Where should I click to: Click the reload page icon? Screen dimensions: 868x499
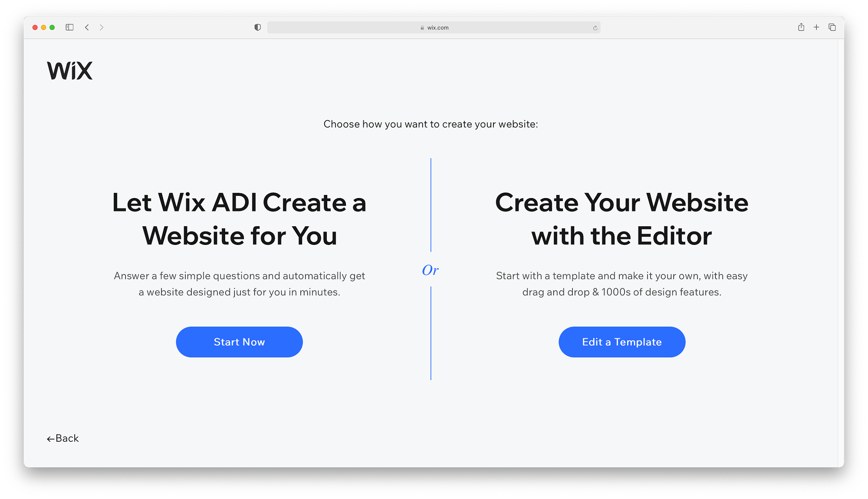595,28
